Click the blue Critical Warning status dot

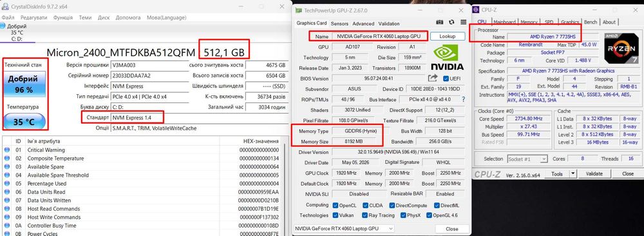7,150
